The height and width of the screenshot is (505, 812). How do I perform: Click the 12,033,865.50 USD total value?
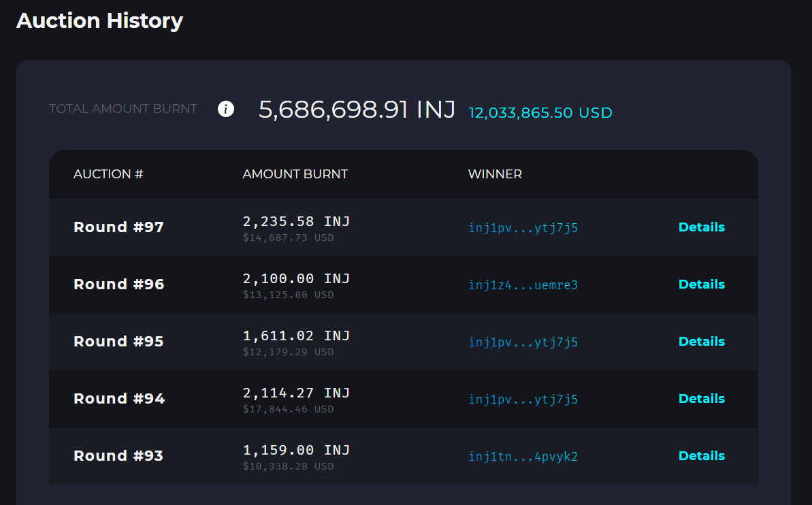pos(540,113)
